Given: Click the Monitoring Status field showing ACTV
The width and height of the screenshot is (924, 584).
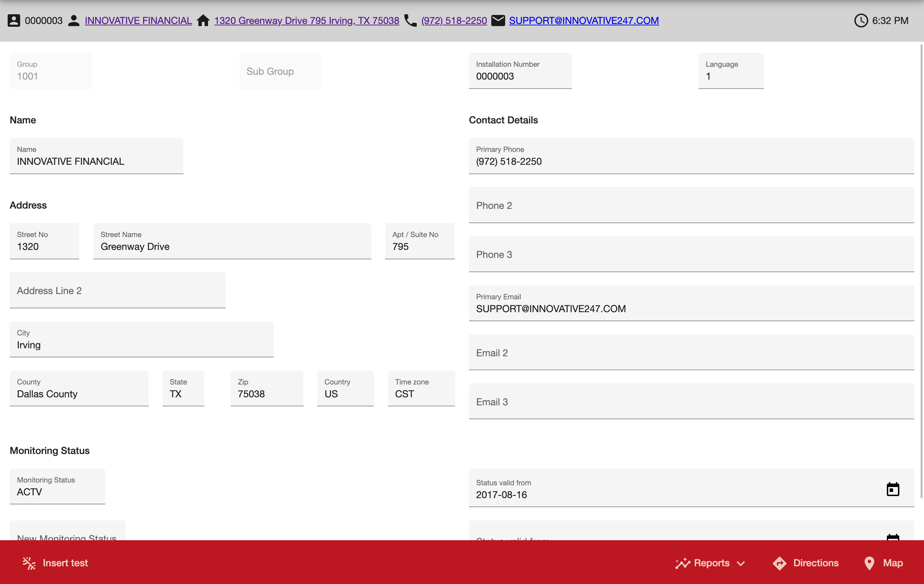Looking at the screenshot, I should coord(57,486).
